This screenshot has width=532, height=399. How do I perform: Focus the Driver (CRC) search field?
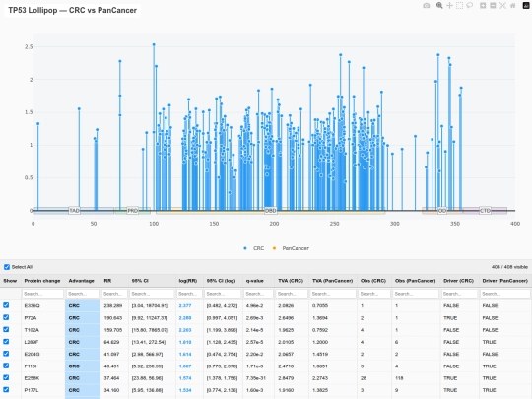(x=459, y=294)
